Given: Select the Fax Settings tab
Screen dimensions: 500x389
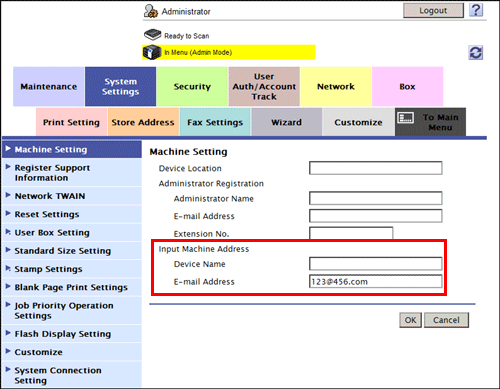Looking at the screenshot, I should pos(215,122).
